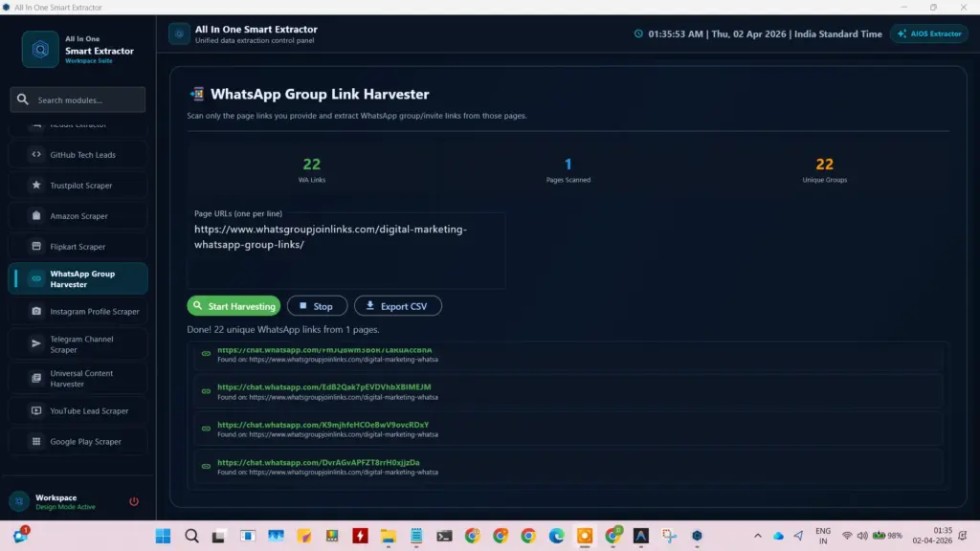
Task: Click the link icon beside the K9mjhfe result
Action: [206, 429]
